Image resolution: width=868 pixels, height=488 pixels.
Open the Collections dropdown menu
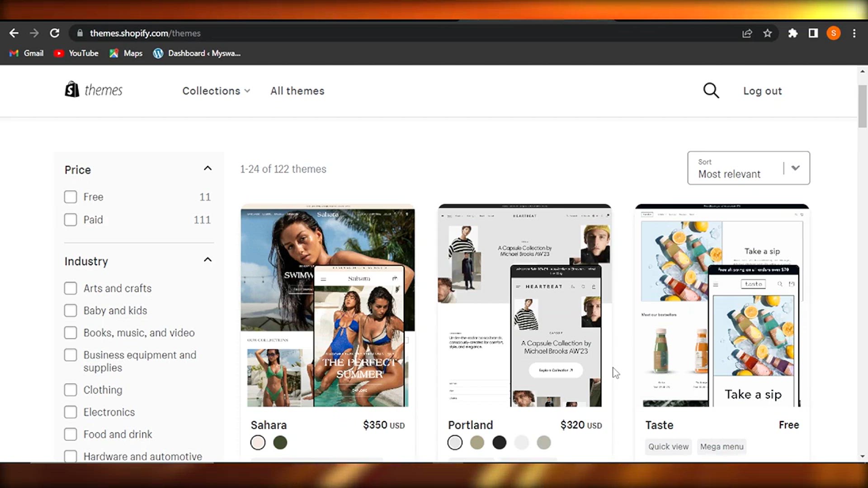216,91
